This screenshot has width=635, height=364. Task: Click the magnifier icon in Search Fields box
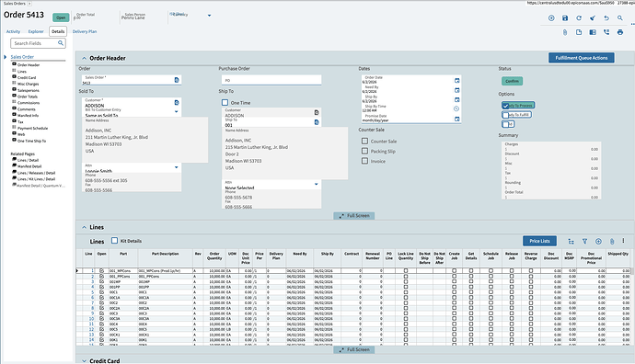[61, 43]
